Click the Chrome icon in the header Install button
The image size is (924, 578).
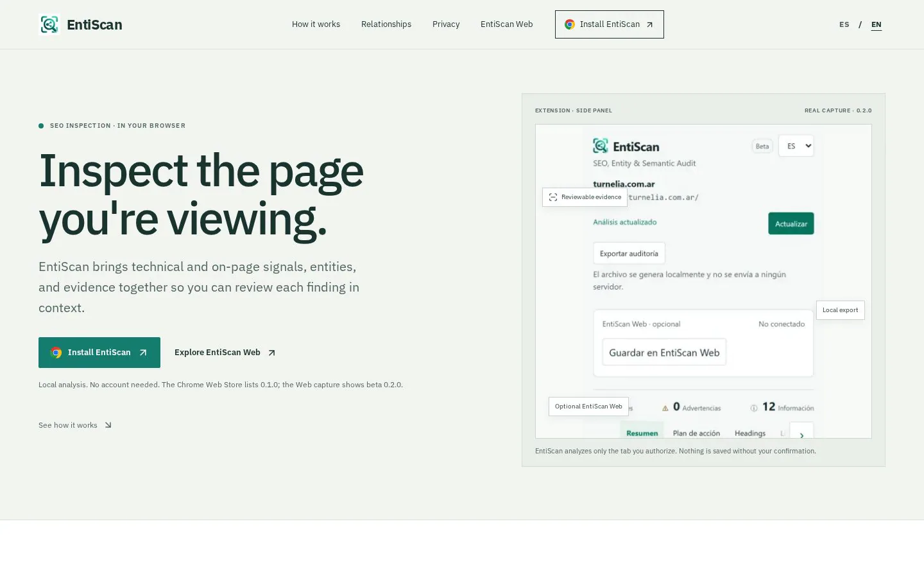click(570, 24)
